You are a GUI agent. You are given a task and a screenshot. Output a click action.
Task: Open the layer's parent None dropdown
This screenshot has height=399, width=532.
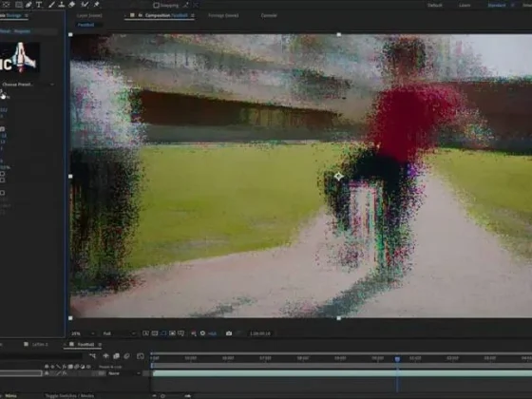coord(124,373)
